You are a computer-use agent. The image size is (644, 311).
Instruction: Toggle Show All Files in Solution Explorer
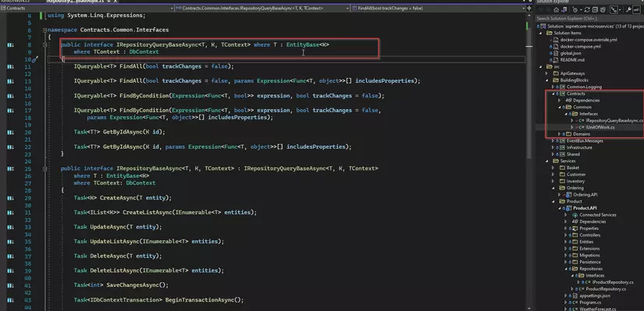pos(603,10)
